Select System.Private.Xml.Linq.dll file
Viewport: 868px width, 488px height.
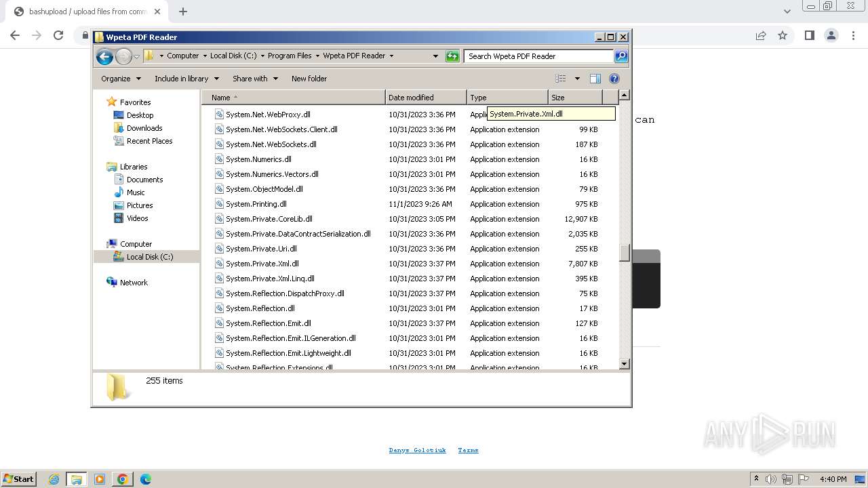tap(270, 279)
